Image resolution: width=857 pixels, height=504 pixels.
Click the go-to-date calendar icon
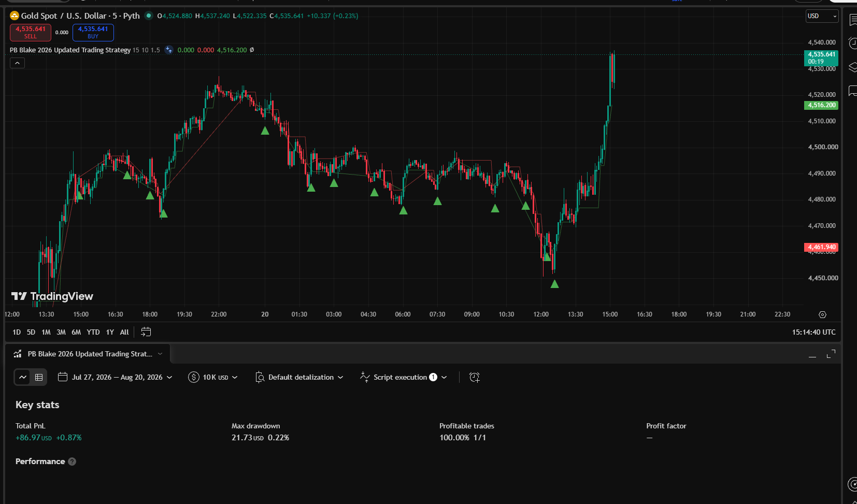tap(146, 332)
